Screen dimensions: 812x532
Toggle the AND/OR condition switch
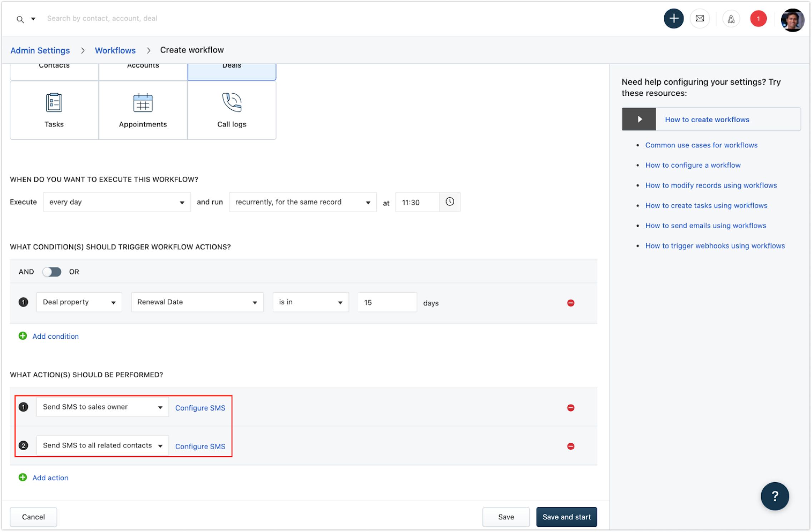coord(52,272)
